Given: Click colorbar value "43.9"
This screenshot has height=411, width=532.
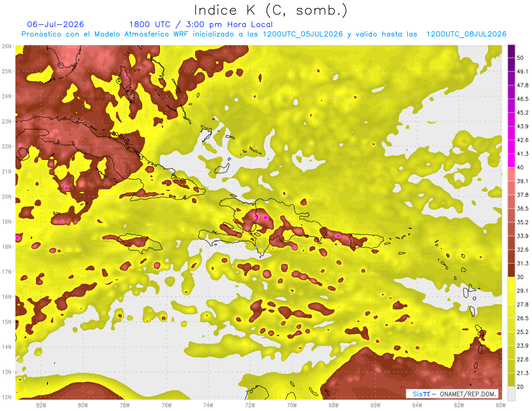Looking at the screenshot, I should tap(523, 126).
